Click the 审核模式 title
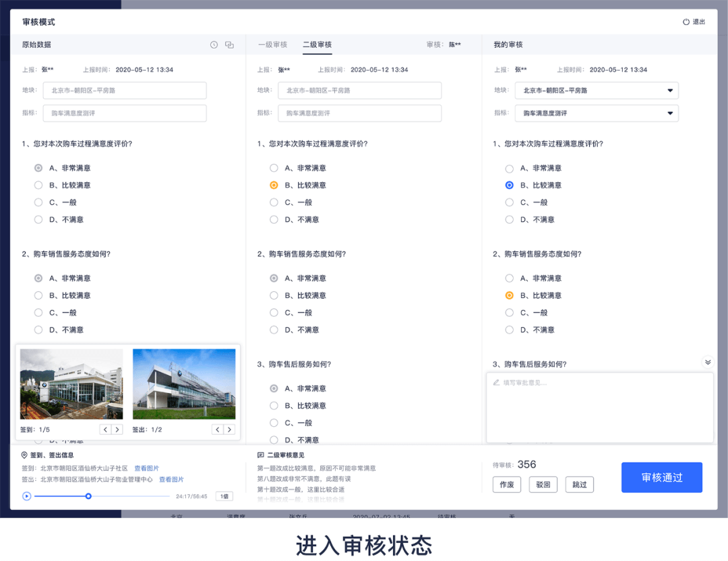The image size is (728, 561). (x=38, y=22)
